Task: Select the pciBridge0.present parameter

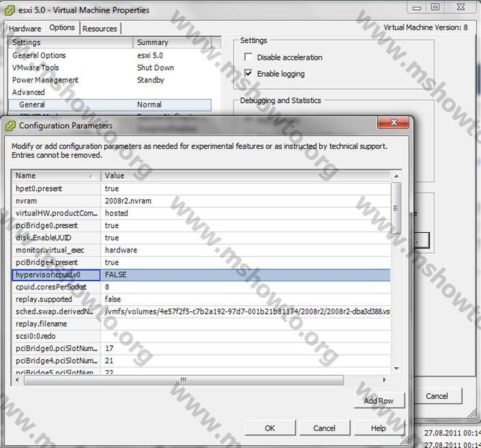Action: click(x=56, y=226)
